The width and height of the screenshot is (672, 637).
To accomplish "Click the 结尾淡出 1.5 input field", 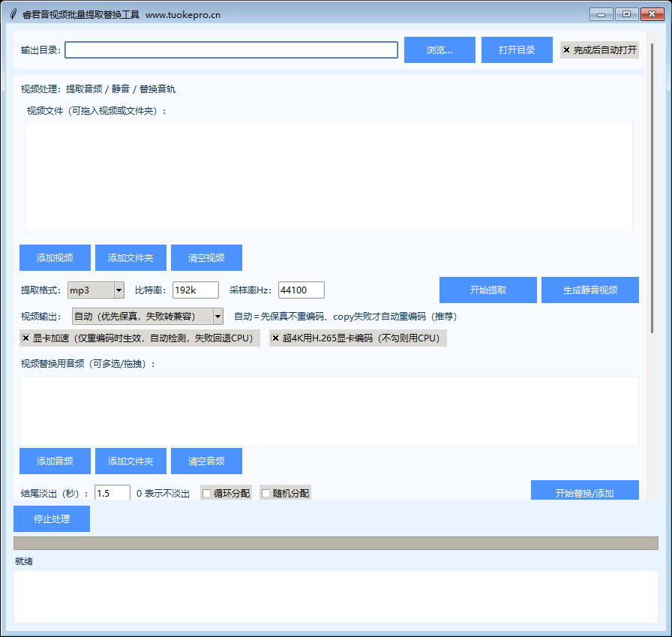I will [112, 492].
